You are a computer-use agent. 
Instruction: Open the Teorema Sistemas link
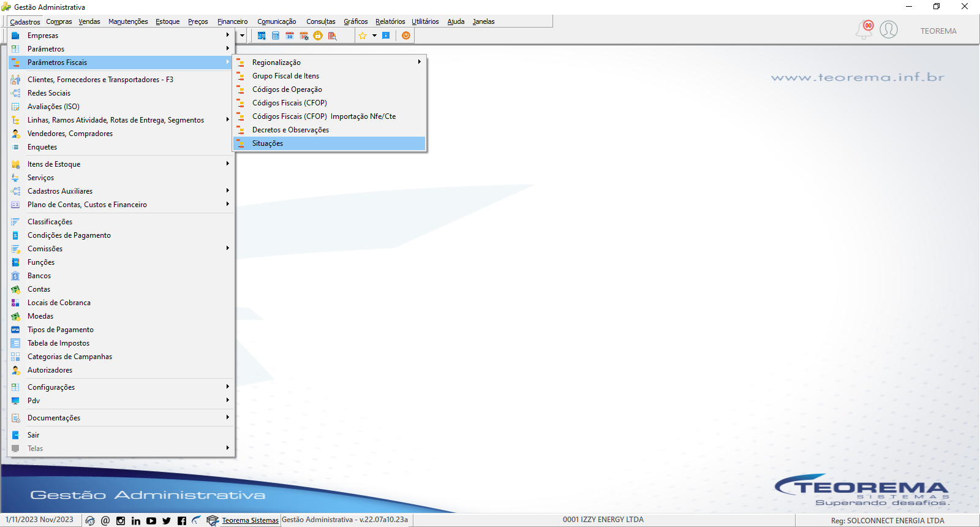(x=250, y=520)
